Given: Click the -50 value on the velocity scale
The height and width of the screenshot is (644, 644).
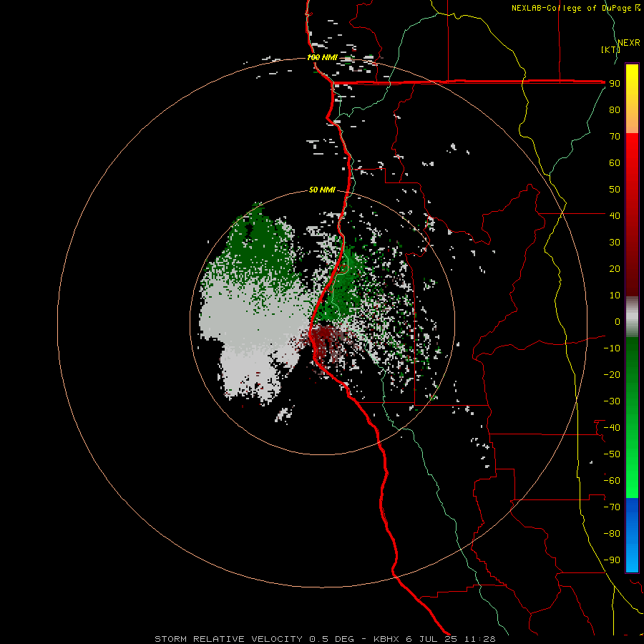Looking at the screenshot, I should (612, 454).
